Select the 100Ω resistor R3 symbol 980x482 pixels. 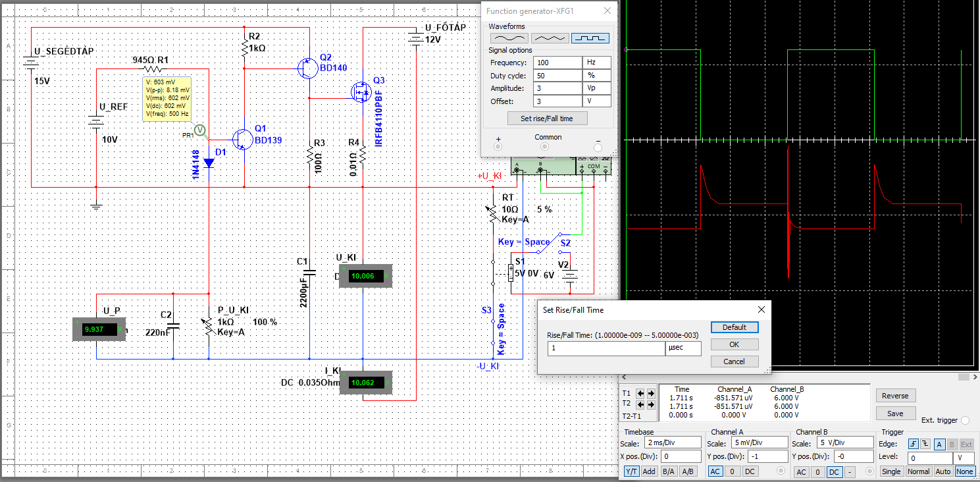[309, 156]
